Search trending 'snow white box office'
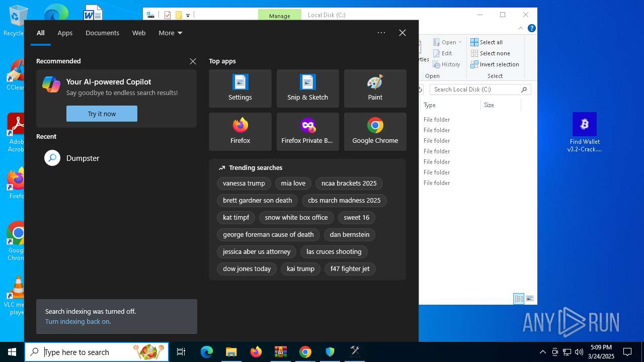Image resolution: width=644 pixels, height=362 pixels. coord(296,217)
